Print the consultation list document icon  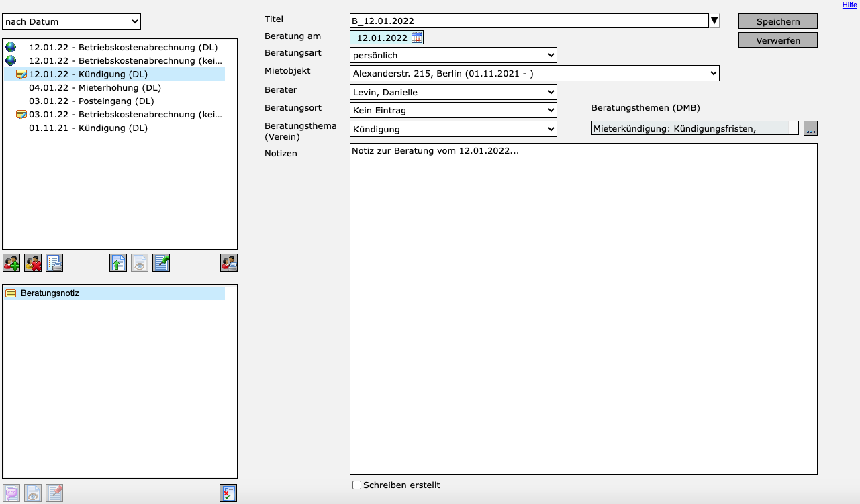54,263
